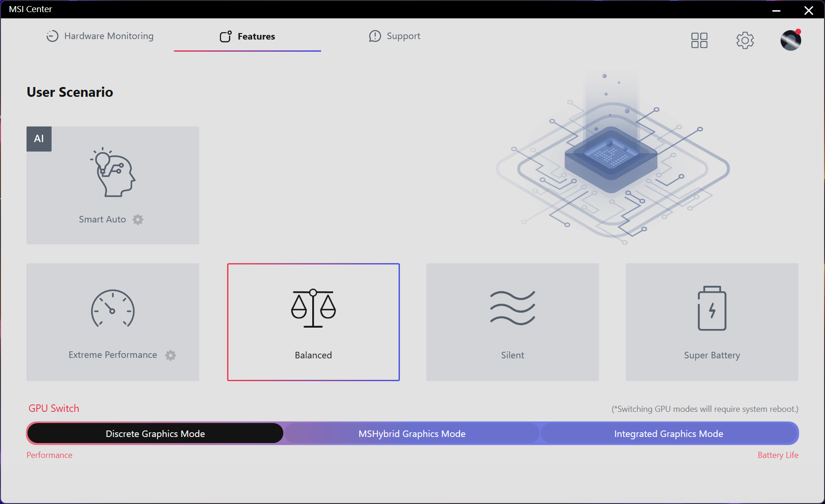Open the feature sets grid icon

tap(699, 40)
